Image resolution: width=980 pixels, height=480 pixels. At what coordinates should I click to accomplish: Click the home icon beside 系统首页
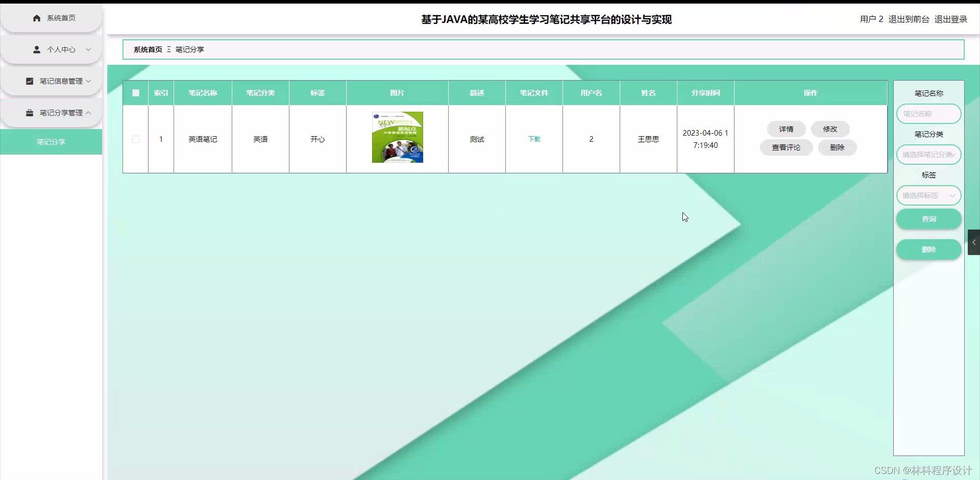click(36, 18)
